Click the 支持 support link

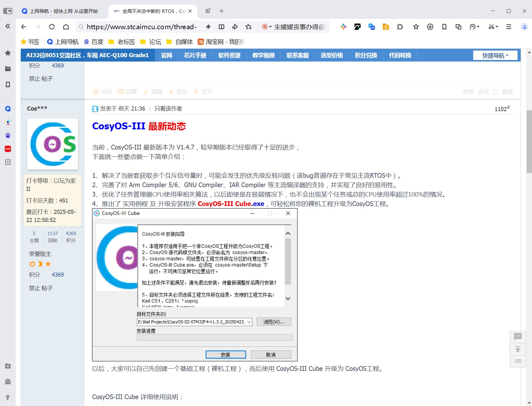(x=178, y=92)
